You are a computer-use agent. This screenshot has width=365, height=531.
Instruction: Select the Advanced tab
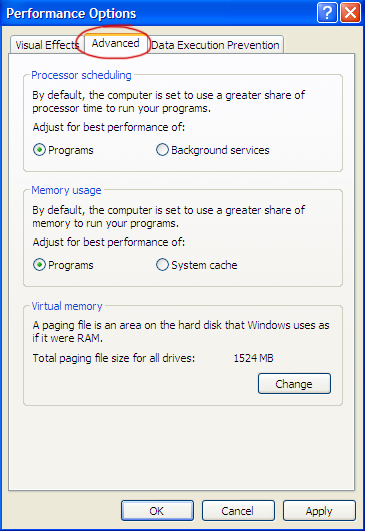point(115,43)
